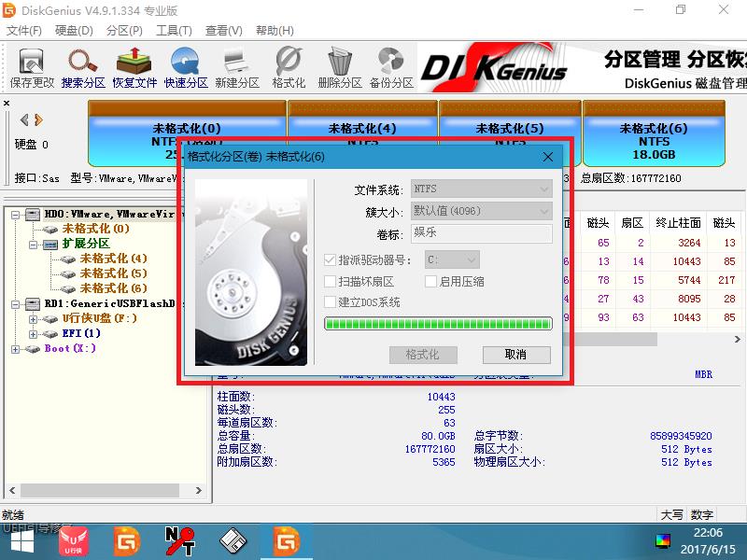Open the 硬盘(D) menu
Image resolution: width=747 pixels, height=560 pixels.
(72, 31)
